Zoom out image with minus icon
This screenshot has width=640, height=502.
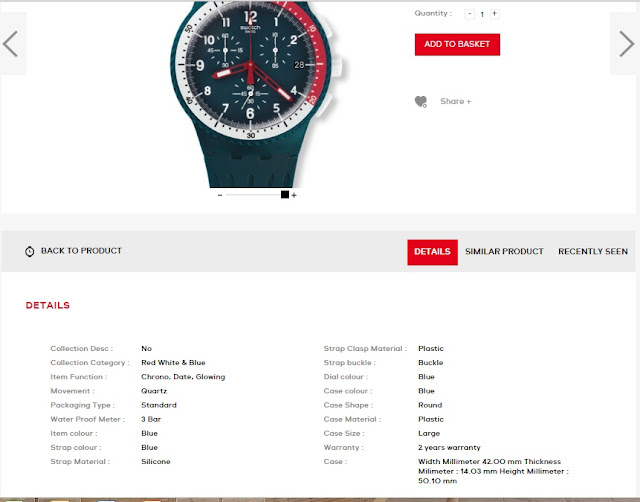220,195
